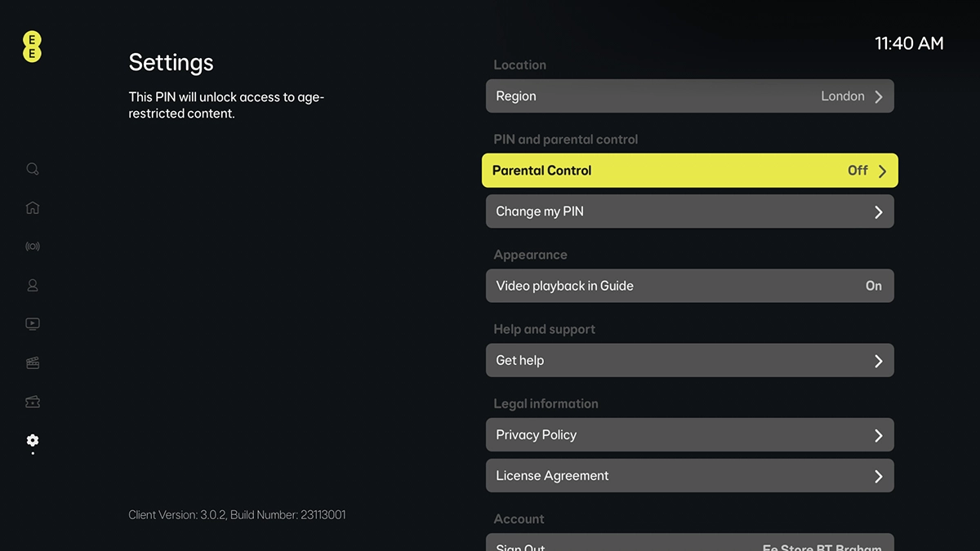The height and width of the screenshot is (551, 980).
Task: Click Sign Out at the bottom
Action: pos(572,545)
